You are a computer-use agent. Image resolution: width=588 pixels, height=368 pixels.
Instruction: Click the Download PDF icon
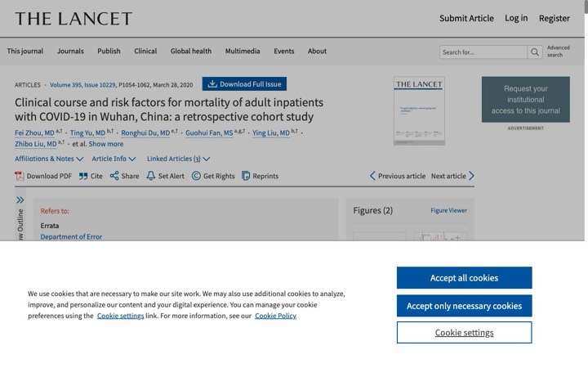19,176
